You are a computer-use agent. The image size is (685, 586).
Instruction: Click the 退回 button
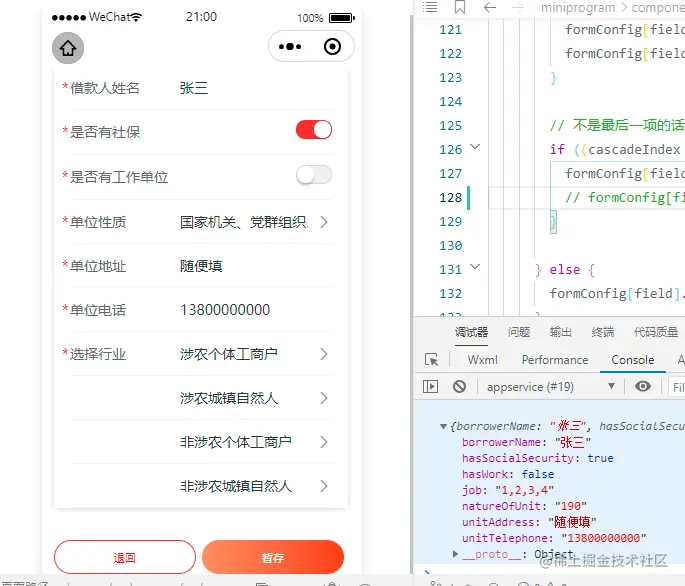[125, 557]
